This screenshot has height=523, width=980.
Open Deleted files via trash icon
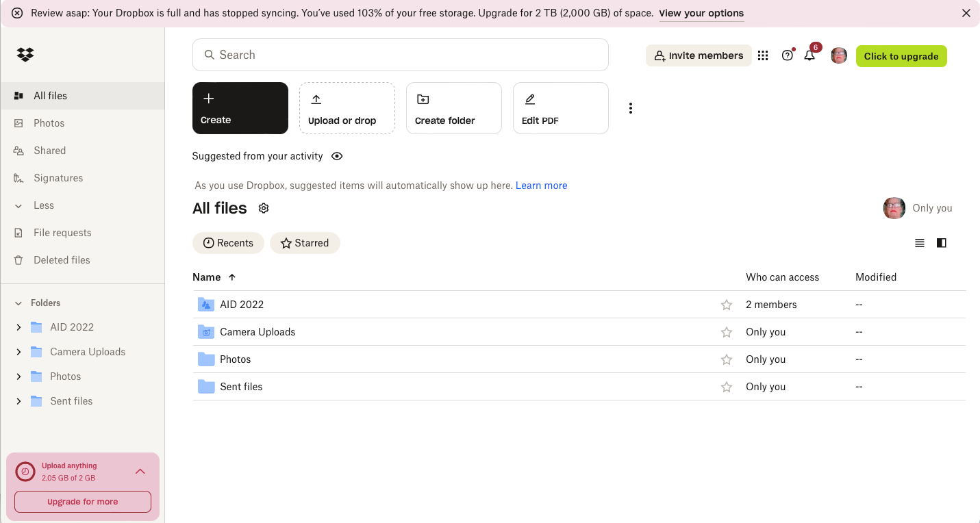62,259
